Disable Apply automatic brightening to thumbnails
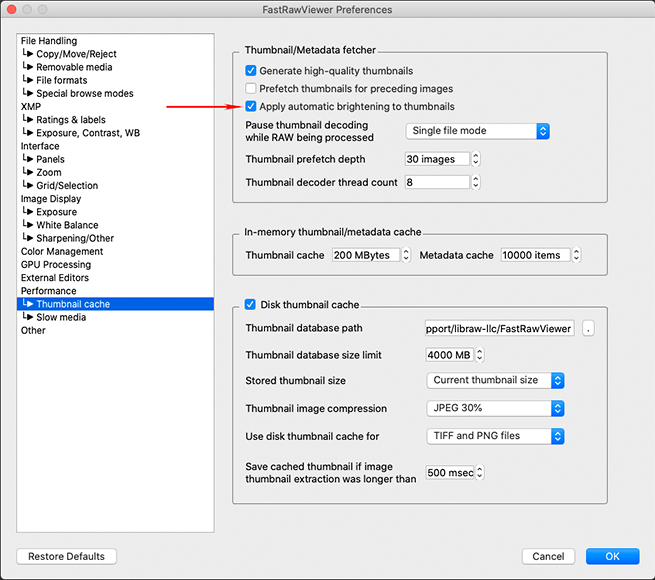Image resolution: width=655 pixels, height=580 pixels. click(251, 106)
